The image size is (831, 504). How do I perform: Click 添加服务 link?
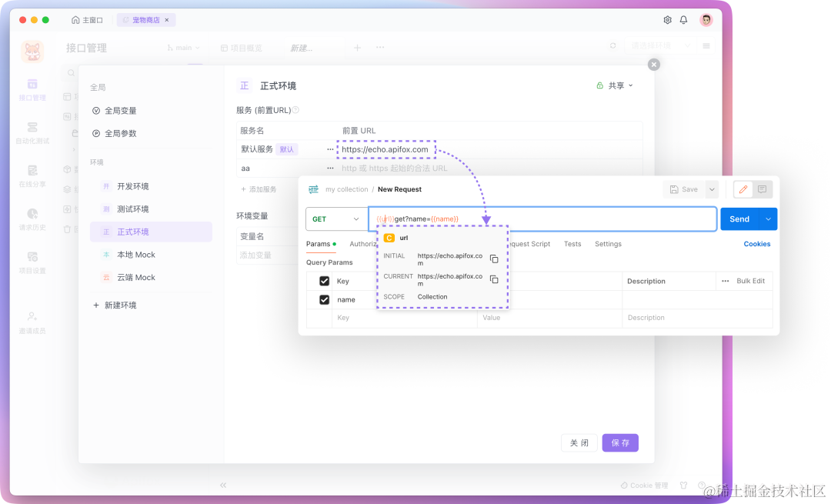(x=259, y=189)
